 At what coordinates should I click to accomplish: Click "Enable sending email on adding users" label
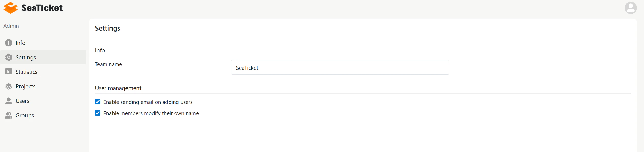[x=148, y=102]
